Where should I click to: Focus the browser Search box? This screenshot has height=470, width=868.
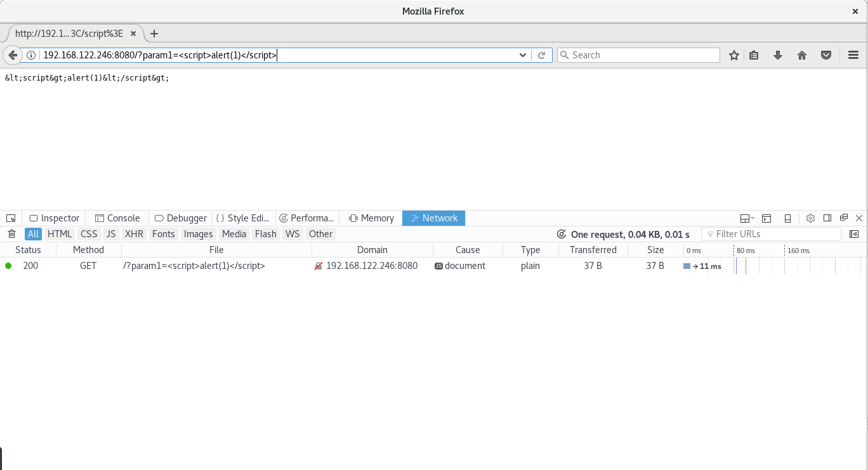638,55
